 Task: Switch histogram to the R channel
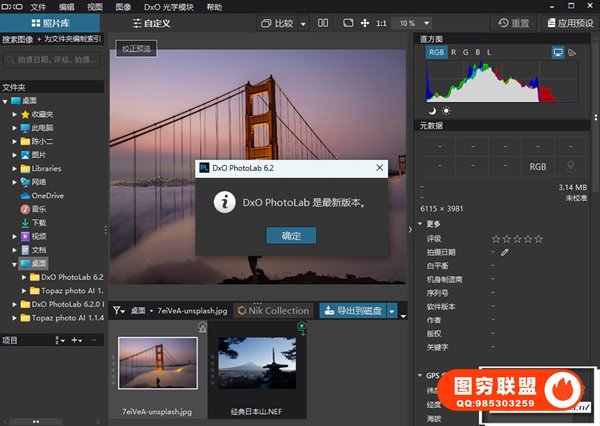pos(453,52)
